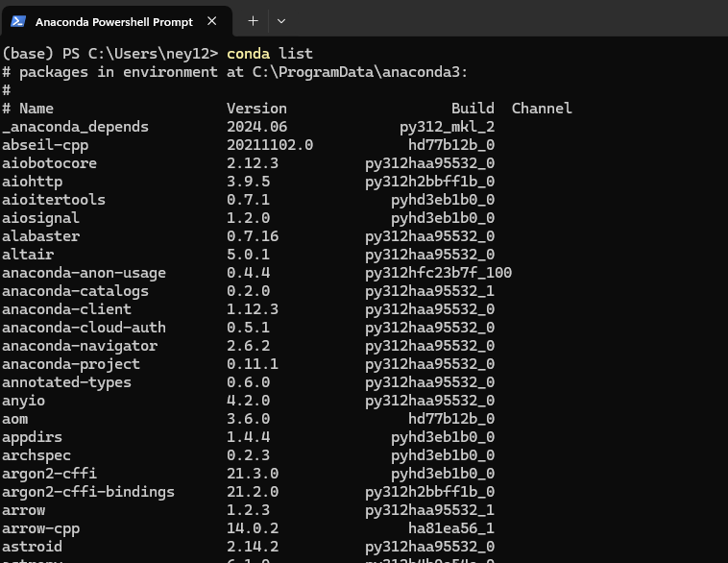Image resolution: width=728 pixels, height=563 pixels.
Task: Click the package name 'appdirs'
Action: pos(32,437)
